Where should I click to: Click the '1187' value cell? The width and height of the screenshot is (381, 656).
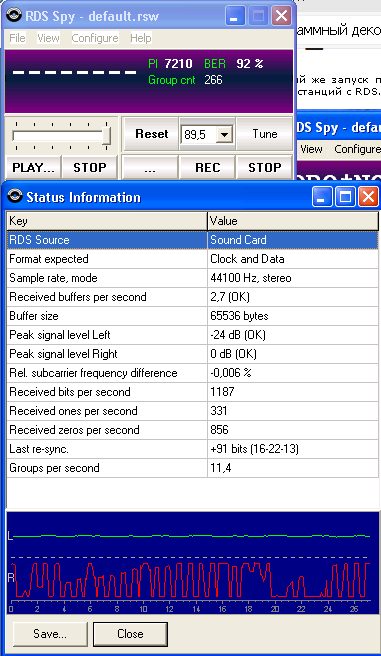click(293, 392)
